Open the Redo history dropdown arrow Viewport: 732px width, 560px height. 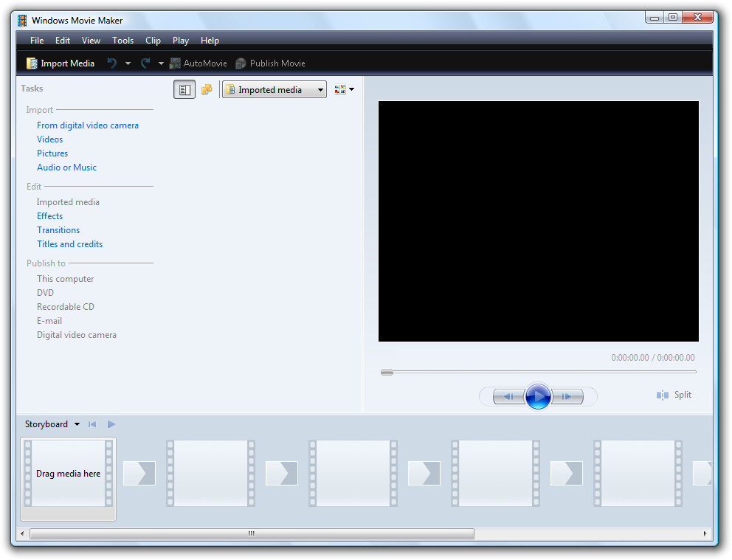tap(161, 63)
